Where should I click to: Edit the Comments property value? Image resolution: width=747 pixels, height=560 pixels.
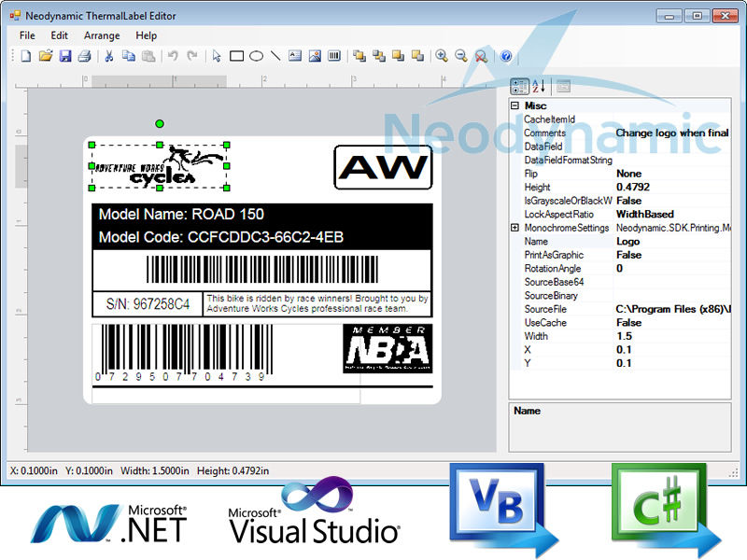[x=671, y=133]
